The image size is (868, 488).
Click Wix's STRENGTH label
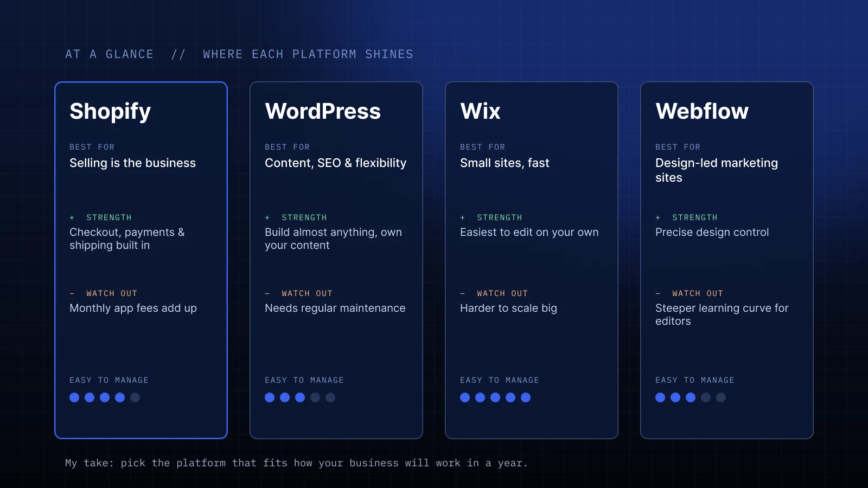point(500,217)
